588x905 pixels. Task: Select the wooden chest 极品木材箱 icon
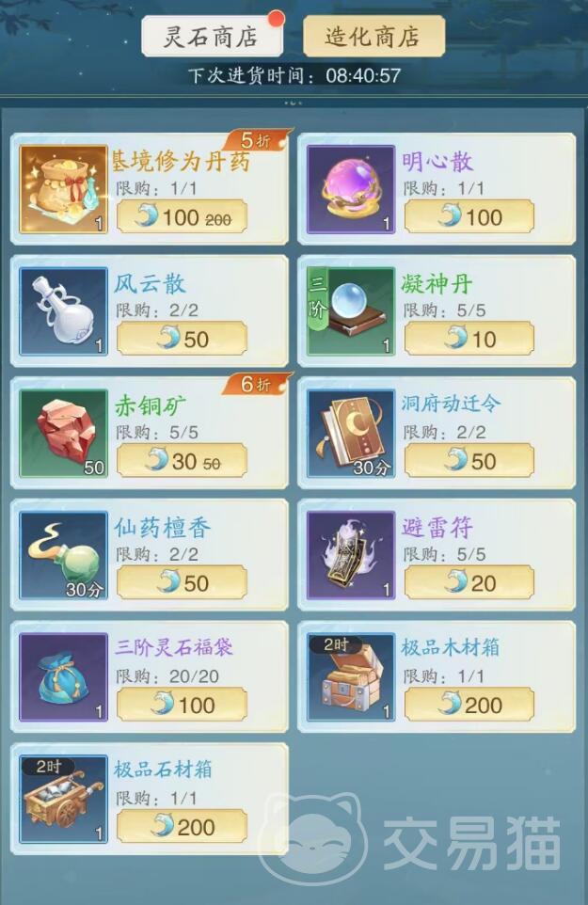coord(351,677)
